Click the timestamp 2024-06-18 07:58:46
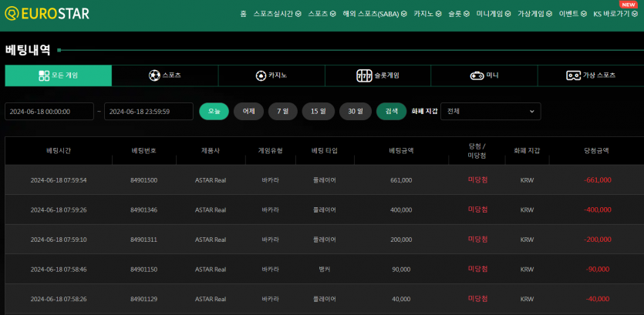This screenshot has width=644, height=315. point(59,270)
